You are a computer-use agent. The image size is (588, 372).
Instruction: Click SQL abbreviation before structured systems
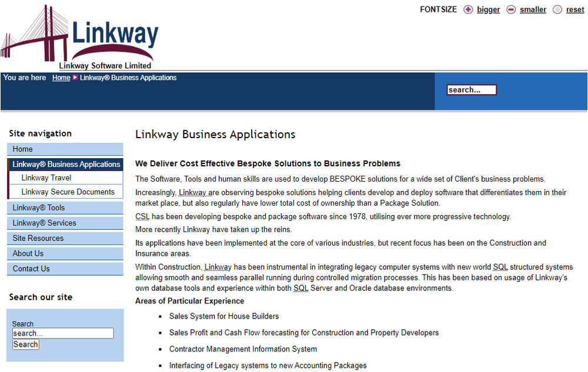[500, 267]
